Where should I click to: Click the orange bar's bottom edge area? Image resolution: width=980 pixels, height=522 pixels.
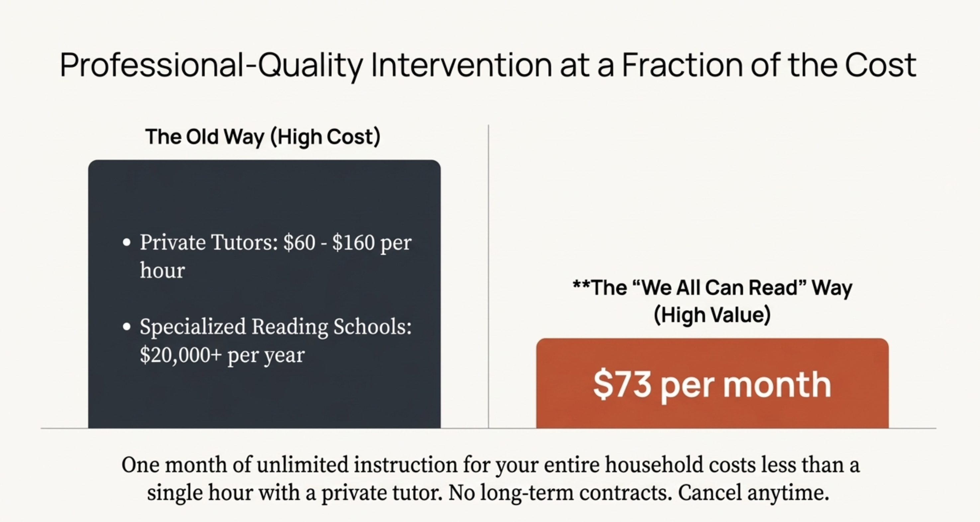(712, 422)
